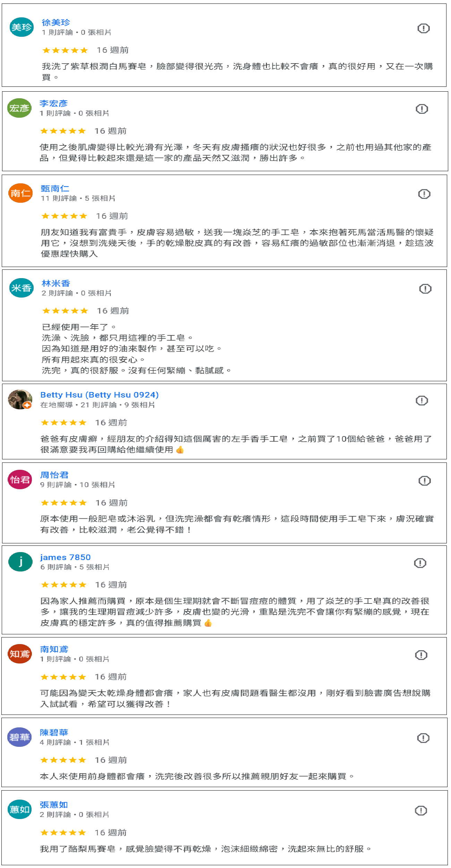Flag 陳碧華's review with the report icon
Image resolution: width=451 pixels, height=868 pixels.
click(x=423, y=738)
